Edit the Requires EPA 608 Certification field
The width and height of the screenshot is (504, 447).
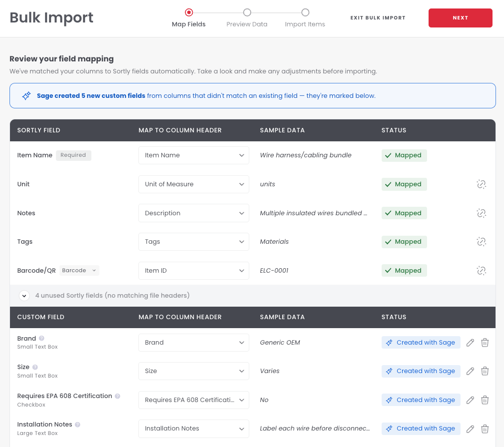[x=470, y=400]
